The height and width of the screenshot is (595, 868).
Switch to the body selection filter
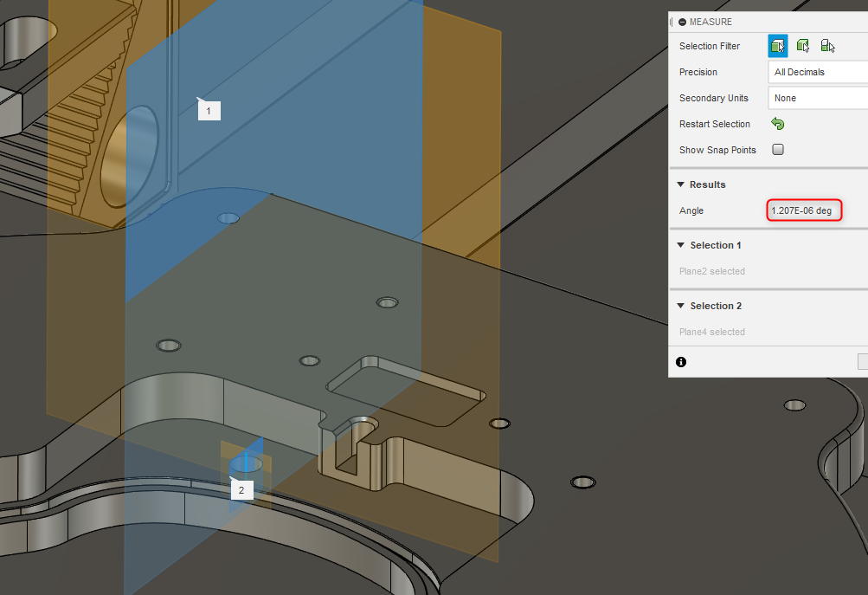tap(802, 45)
